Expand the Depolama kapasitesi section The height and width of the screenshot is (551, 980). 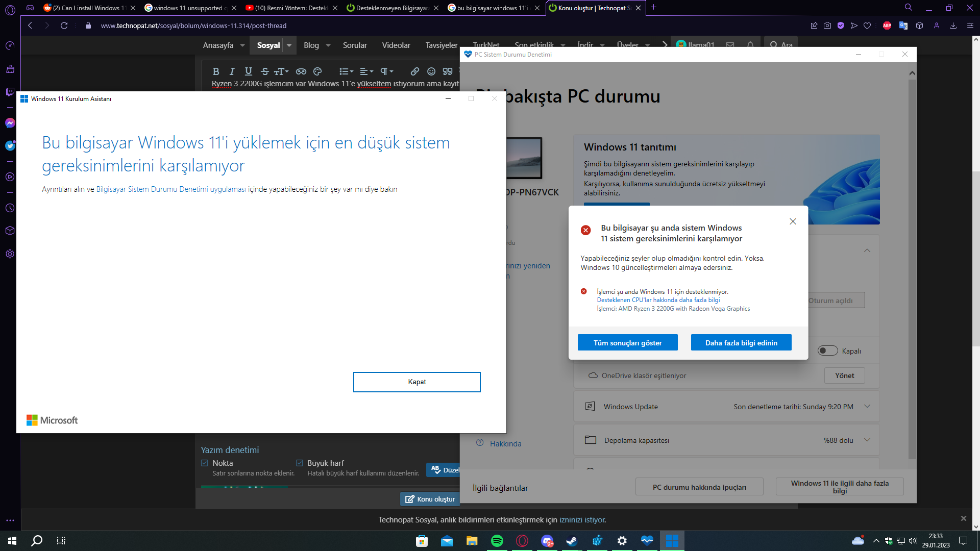pyautogui.click(x=867, y=440)
